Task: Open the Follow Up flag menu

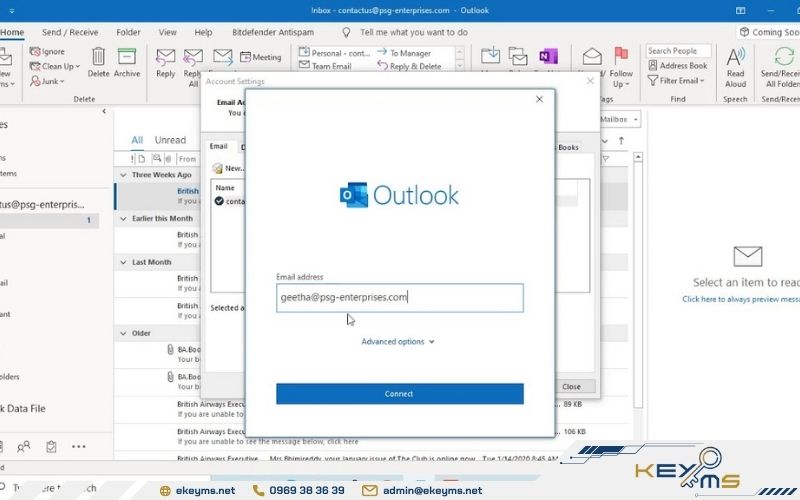Action: pyautogui.click(x=621, y=67)
